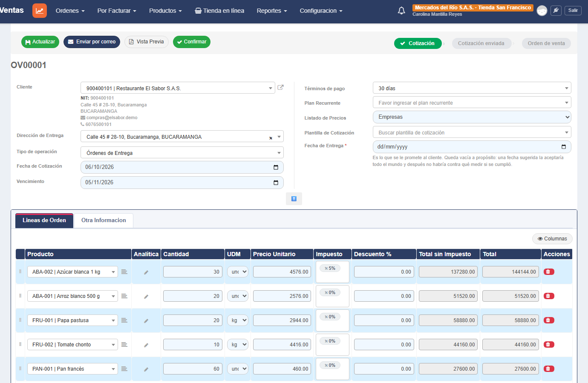Click Fecha de Entrega date field

point(472,147)
